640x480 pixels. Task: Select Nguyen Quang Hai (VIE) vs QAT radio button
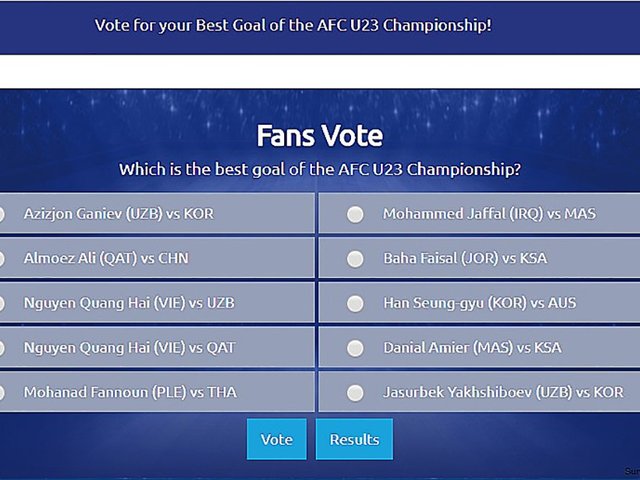[x=1, y=348]
